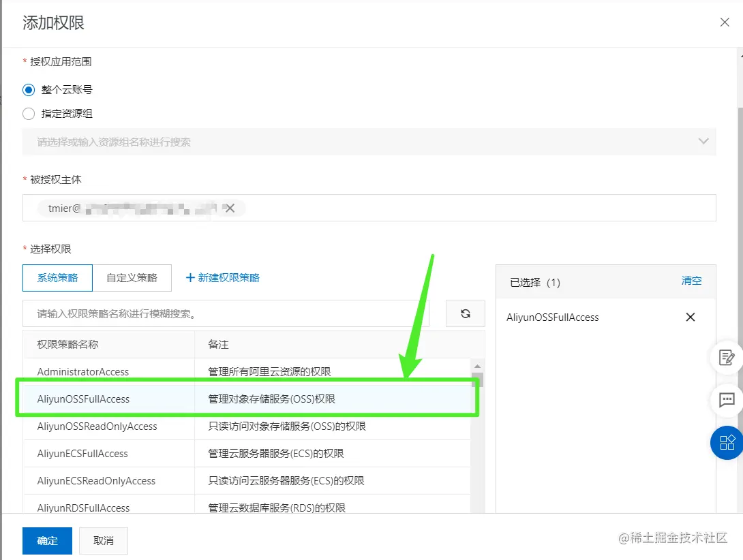
Task: Select the AliyunOSSReadOnlyAccess policy
Action: pyautogui.click(x=97, y=426)
